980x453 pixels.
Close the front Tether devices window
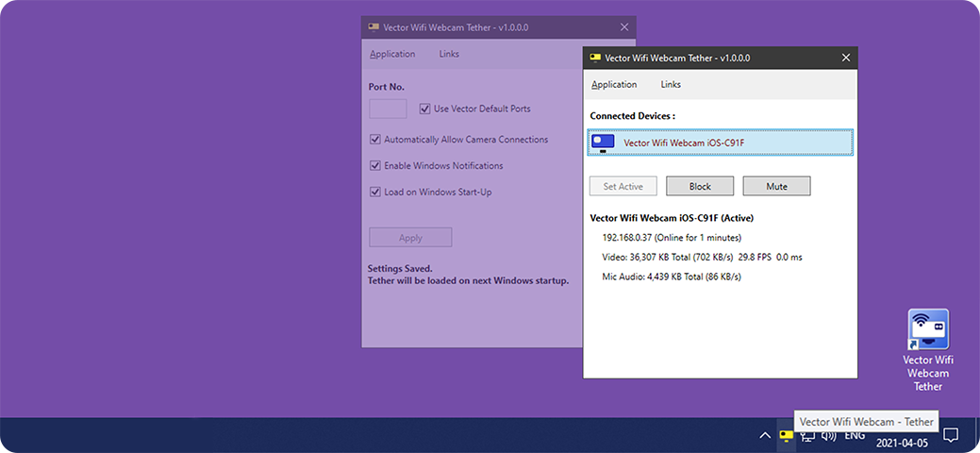(846, 58)
